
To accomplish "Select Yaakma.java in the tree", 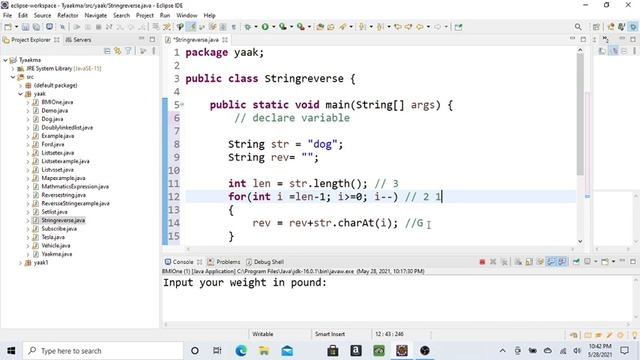I will [57, 254].
